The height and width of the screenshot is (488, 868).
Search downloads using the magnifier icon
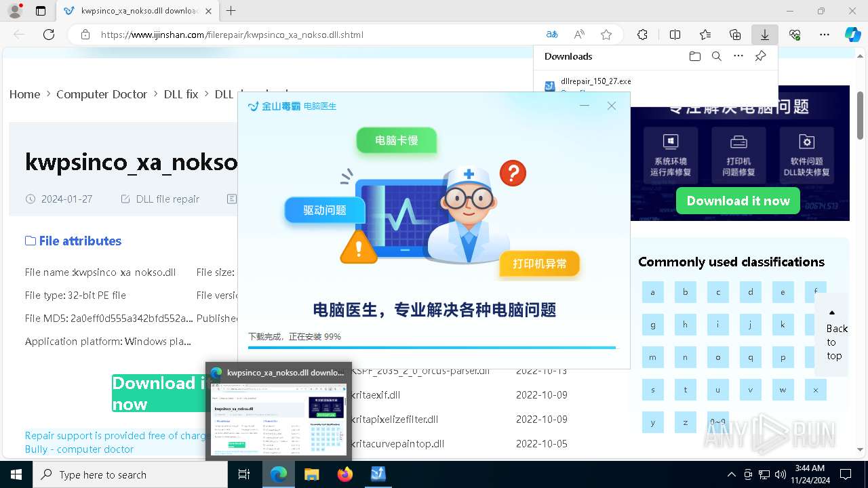(717, 56)
